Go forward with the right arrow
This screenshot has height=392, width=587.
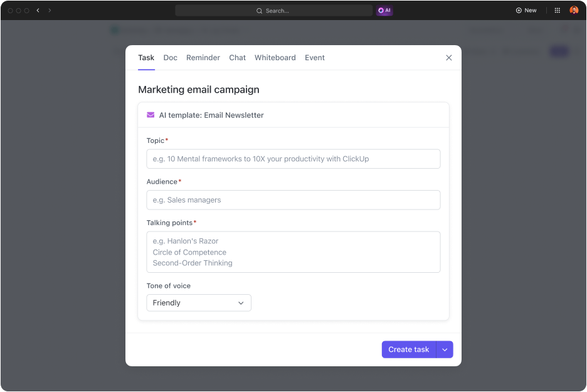point(50,11)
